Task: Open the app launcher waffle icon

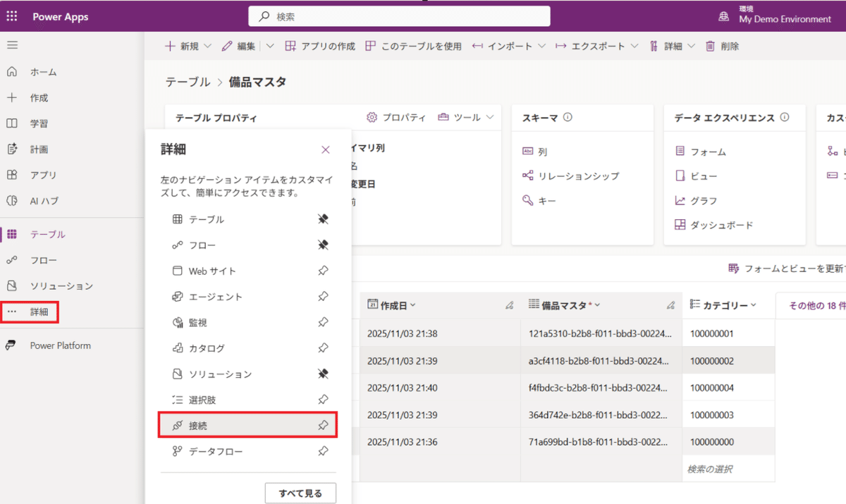Action: point(11,16)
